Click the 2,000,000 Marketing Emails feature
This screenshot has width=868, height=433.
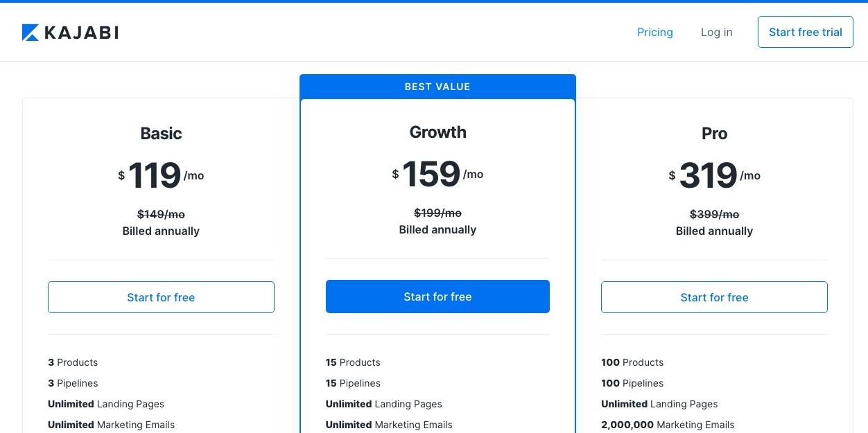coord(668,425)
